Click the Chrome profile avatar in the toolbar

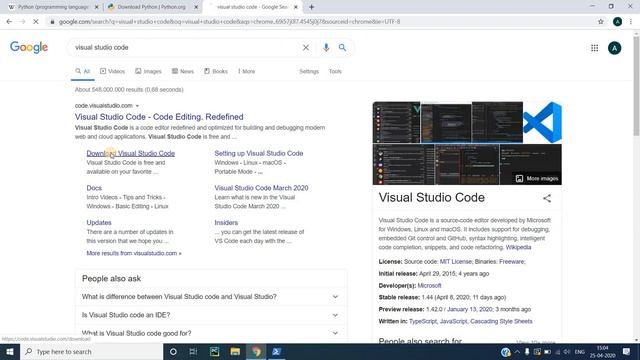click(x=617, y=22)
